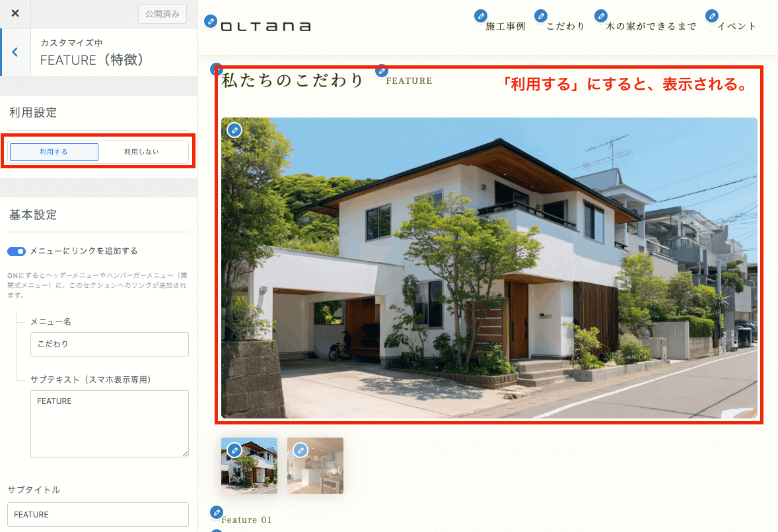The width and height of the screenshot is (778, 532).
Task: Click the カスタマイズ中 text in the panel header
Action: 71,43
